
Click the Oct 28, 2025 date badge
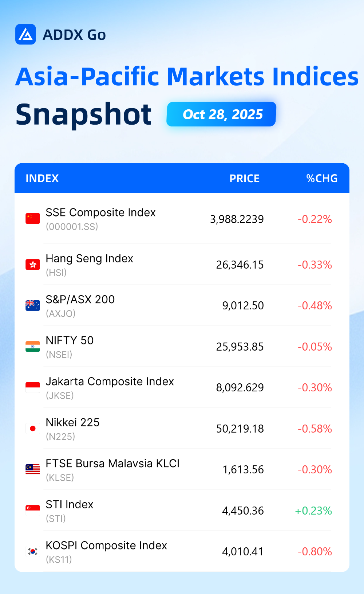(x=221, y=114)
